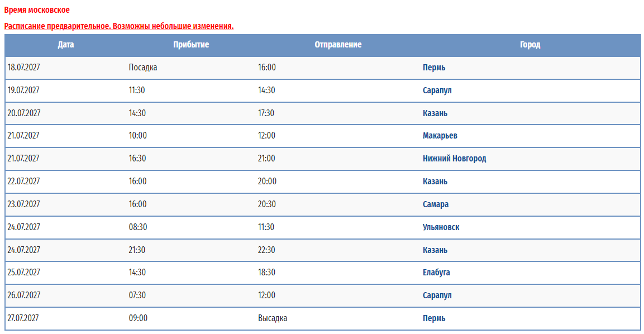Open the Самара city link
644x334 pixels.
tap(435, 204)
